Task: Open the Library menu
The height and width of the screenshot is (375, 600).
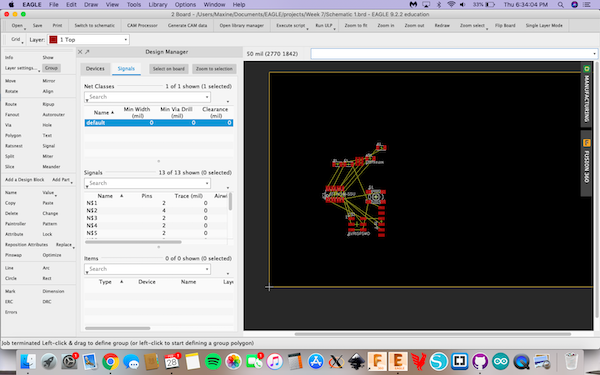Action: point(158,5)
